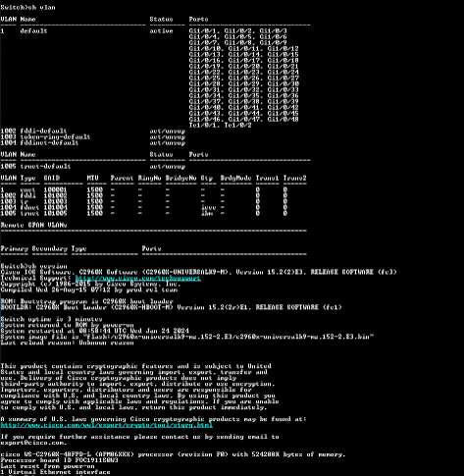Image resolution: width=464 pixels, height=476 pixels.
Task: Click the 'System restarted at 08:58:44 UTC' line
Action: (x=94, y=331)
